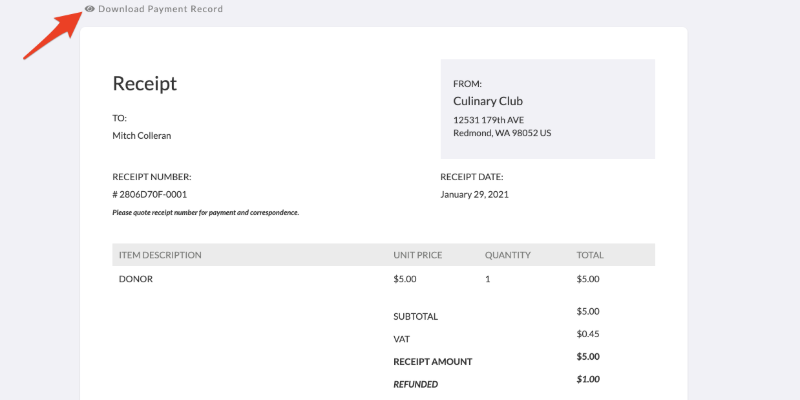Click the receipt number quote note text
Viewport: 800px width, 400px height.
pos(206,213)
